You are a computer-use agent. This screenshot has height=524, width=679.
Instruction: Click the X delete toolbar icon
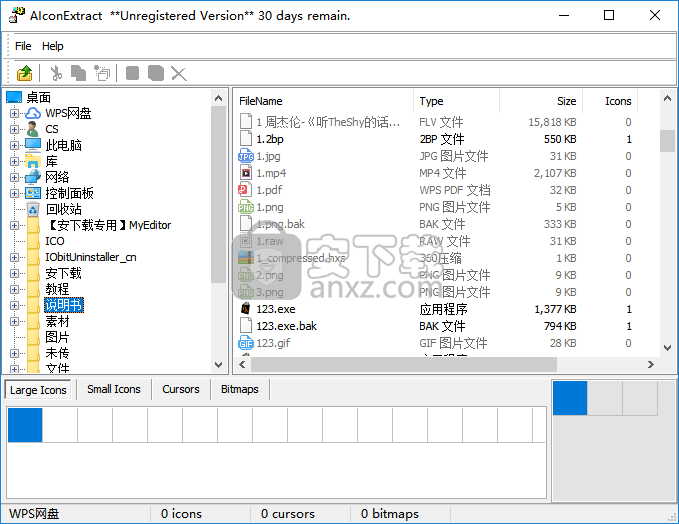(x=179, y=73)
